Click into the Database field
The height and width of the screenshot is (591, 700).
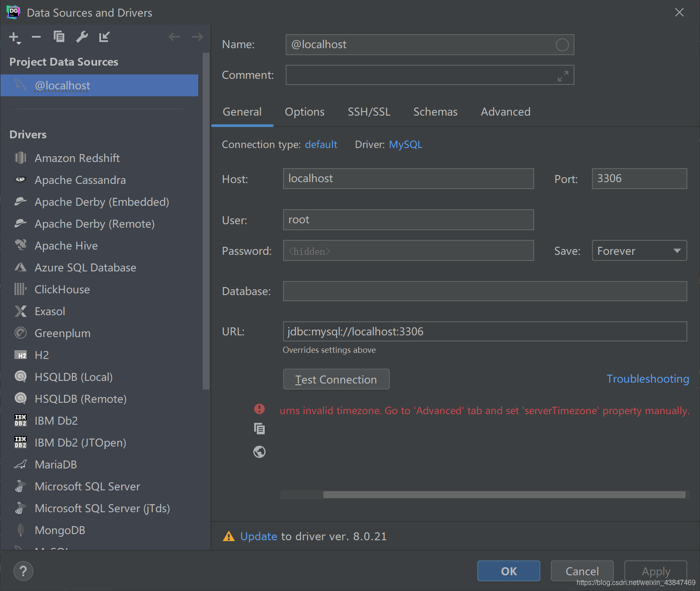click(485, 291)
